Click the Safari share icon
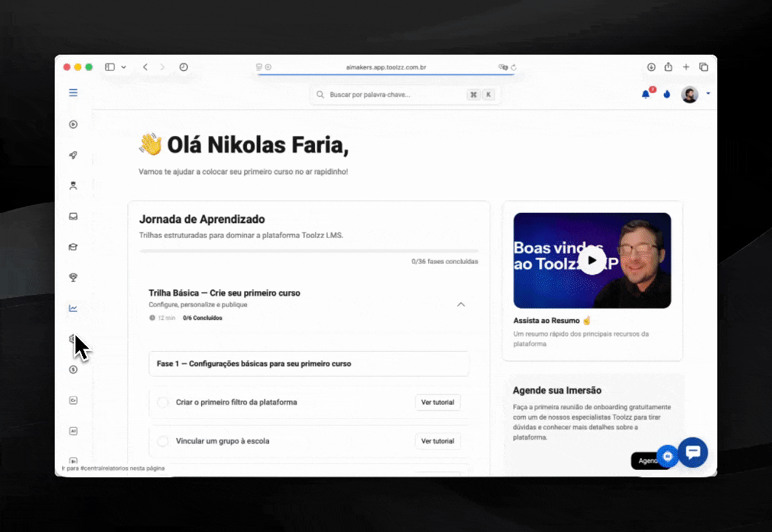Viewport: 772px width, 532px height. [x=668, y=66]
